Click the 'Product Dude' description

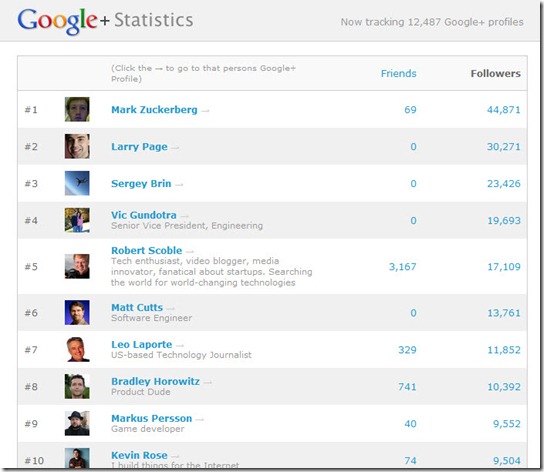click(141, 392)
